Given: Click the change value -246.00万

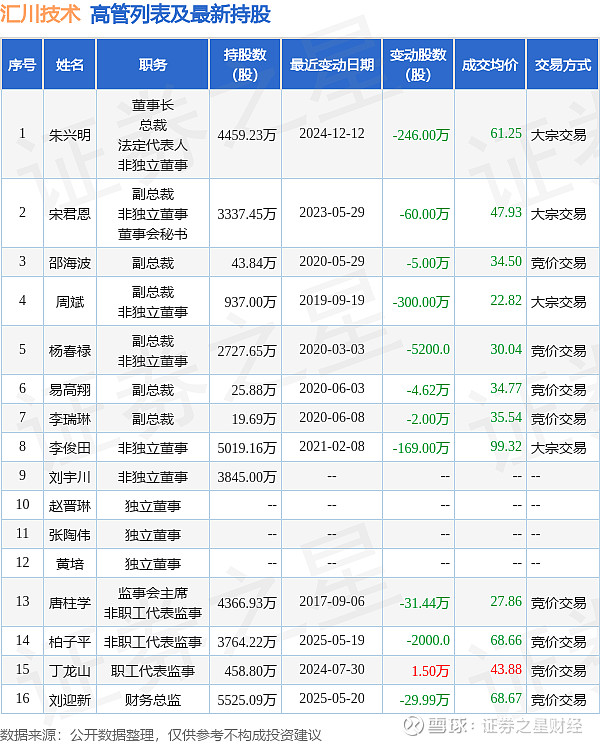Looking at the screenshot, I should point(421,135).
